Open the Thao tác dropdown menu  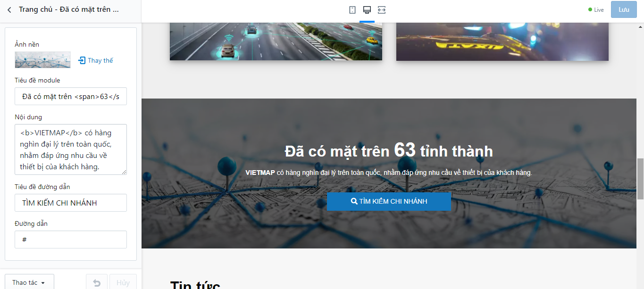point(29,282)
